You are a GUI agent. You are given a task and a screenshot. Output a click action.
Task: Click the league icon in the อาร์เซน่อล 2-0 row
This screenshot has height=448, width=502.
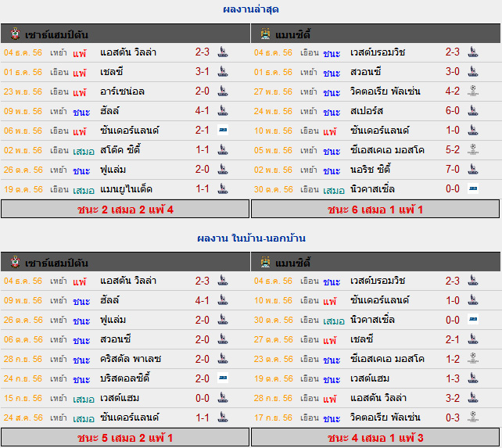click(x=223, y=91)
